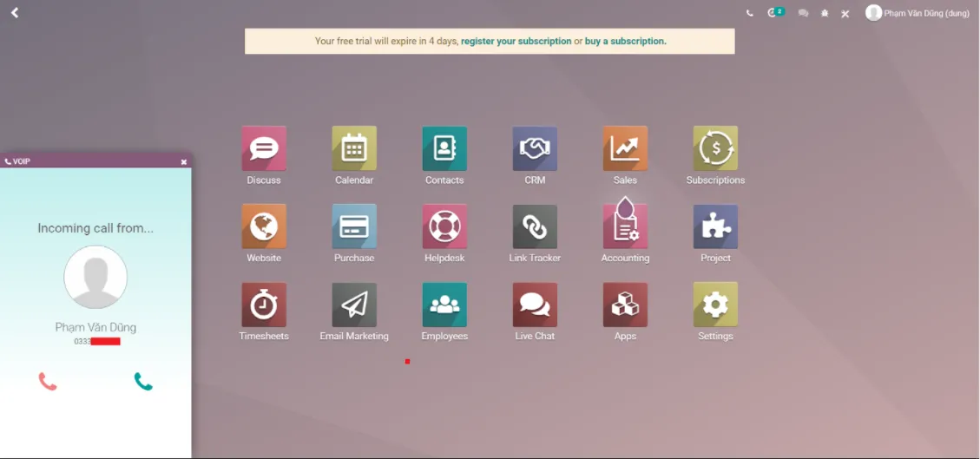Viewport: 980px width, 459px height.
Task: Click the back arrow at top left
Action: click(x=15, y=12)
